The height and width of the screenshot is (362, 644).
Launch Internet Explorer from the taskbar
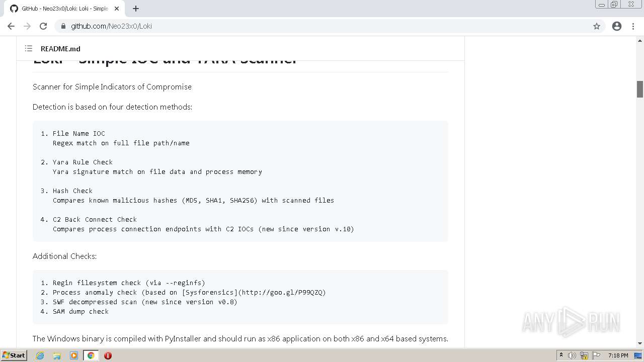40,355
